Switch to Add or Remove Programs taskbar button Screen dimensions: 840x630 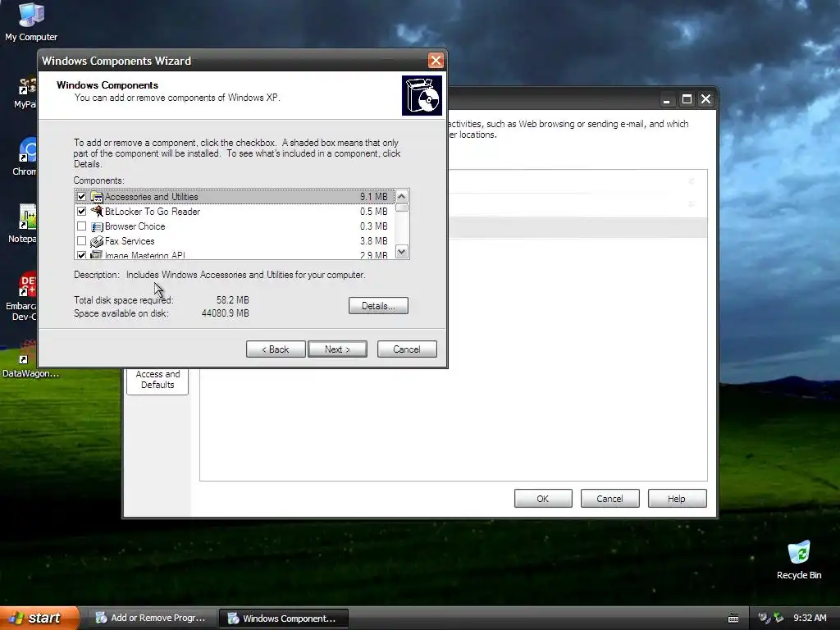click(x=151, y=619)
